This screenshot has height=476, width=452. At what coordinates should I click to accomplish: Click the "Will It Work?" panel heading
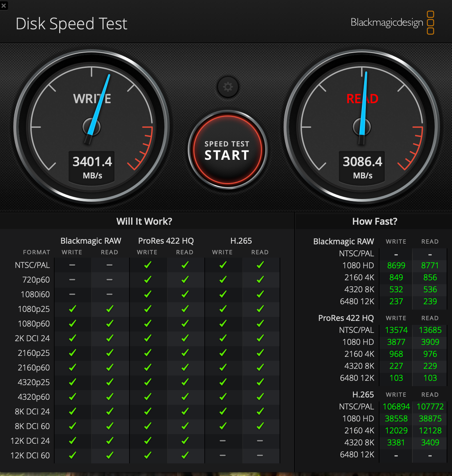coord(144,221)
